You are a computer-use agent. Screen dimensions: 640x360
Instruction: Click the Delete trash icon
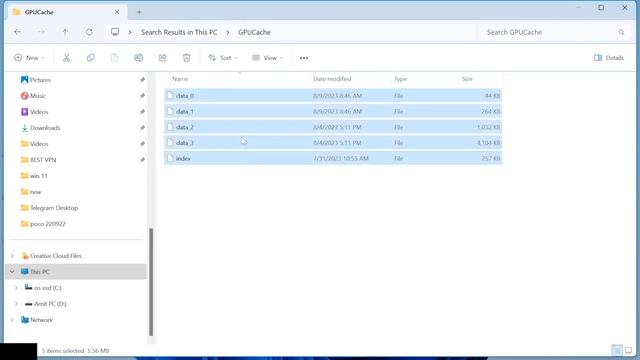coord(187,58)
